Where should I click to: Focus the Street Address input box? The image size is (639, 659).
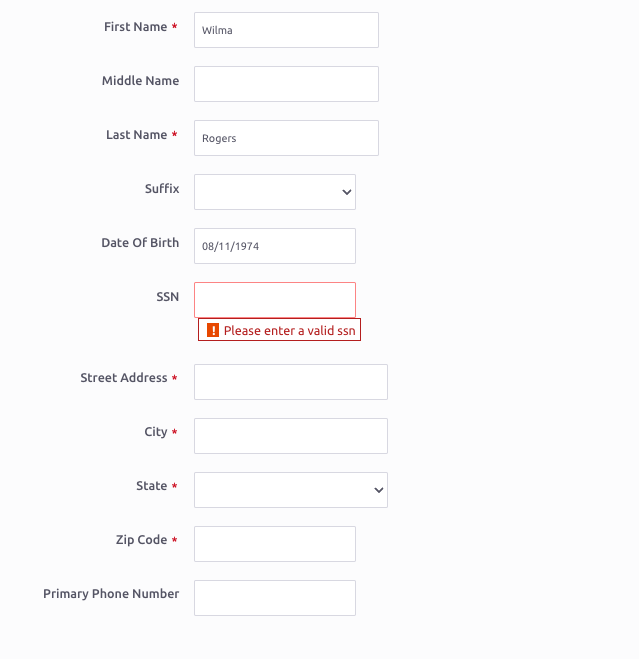pos(291,382)
